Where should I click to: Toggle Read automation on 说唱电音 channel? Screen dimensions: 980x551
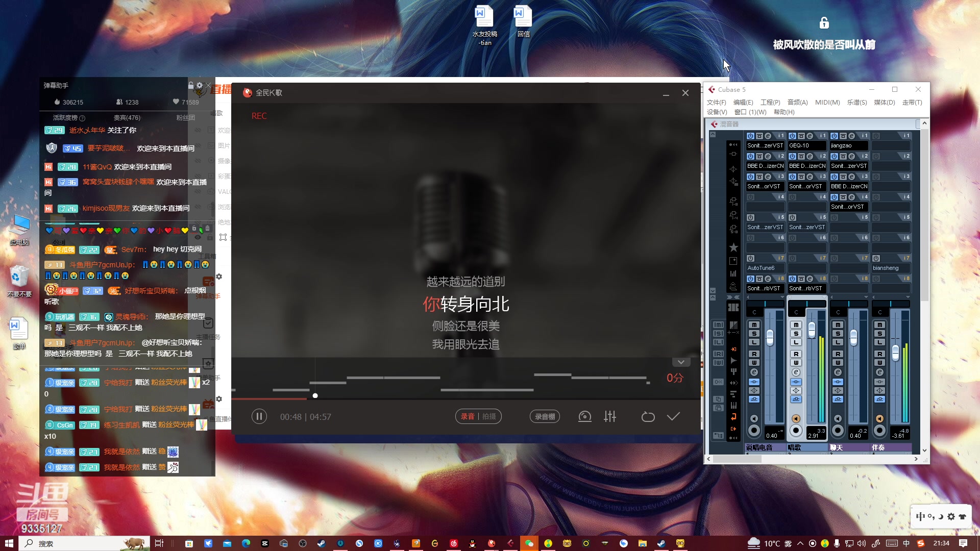click(754, 354)
